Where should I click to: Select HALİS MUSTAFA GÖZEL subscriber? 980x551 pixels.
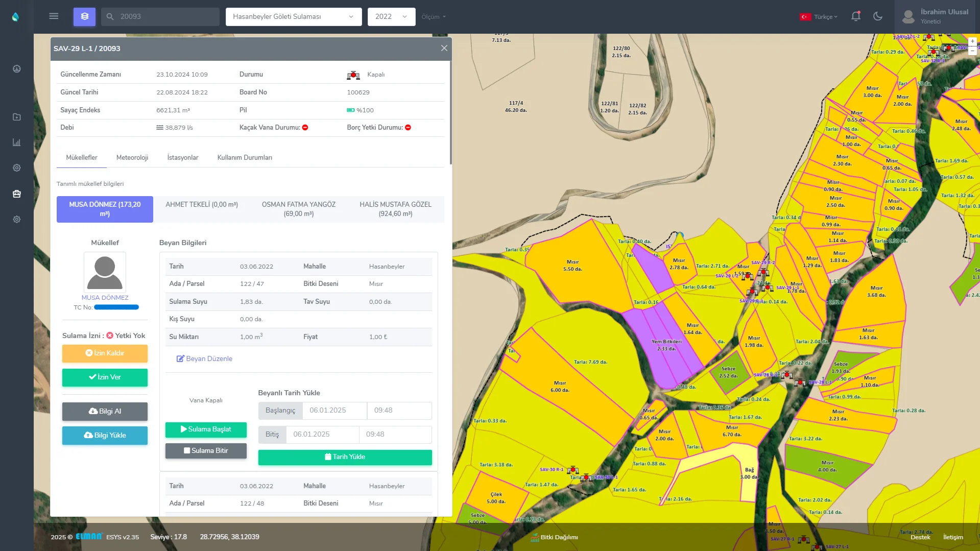[395, 209]
